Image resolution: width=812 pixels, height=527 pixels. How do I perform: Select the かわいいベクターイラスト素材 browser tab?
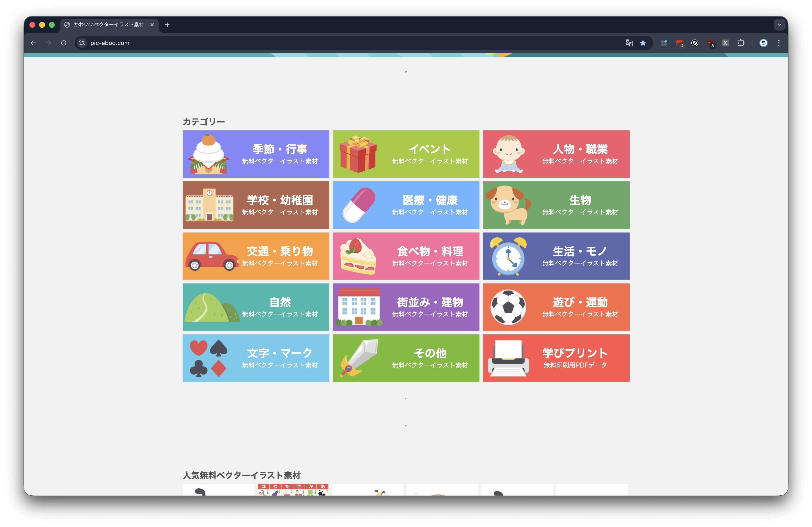point(109,25)
